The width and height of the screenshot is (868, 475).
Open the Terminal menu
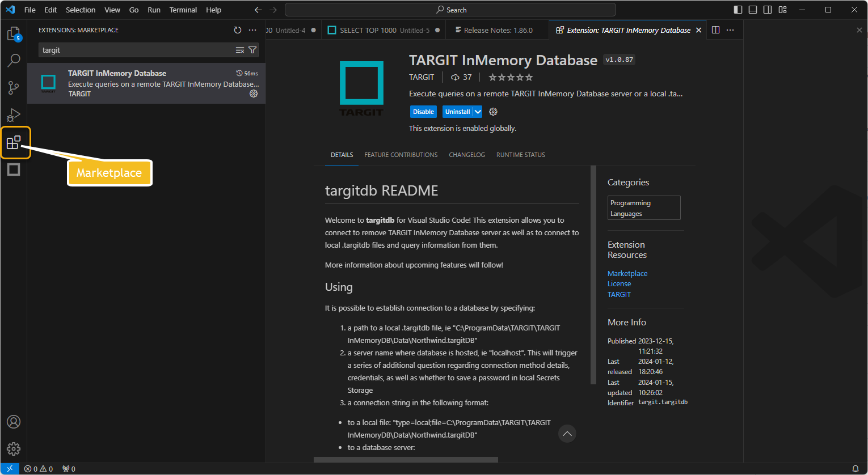(x=183, y=10)
